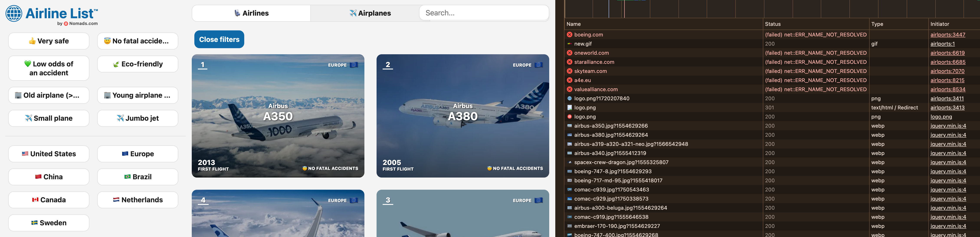
Task: Enable the Old airplane filter
Action: coord(49,95)
